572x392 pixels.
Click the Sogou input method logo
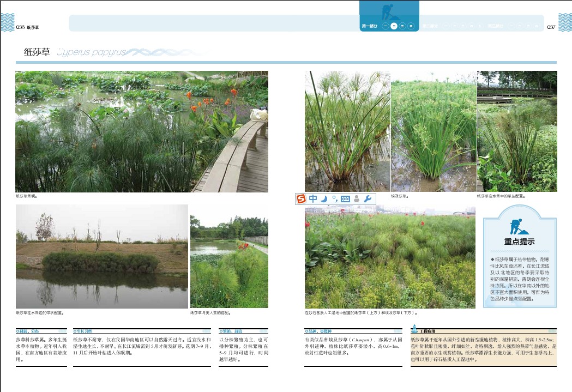click(302, 199)
